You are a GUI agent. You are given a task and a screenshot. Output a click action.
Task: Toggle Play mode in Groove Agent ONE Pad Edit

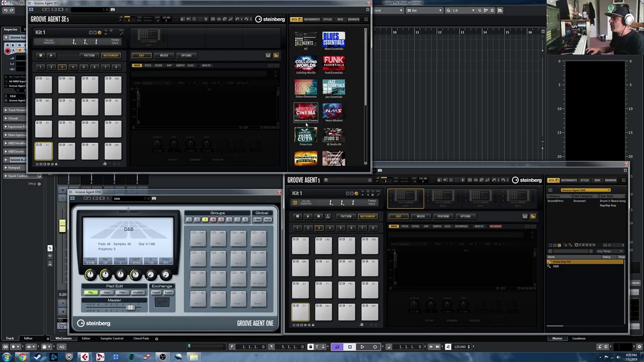(x=91, y=292)
